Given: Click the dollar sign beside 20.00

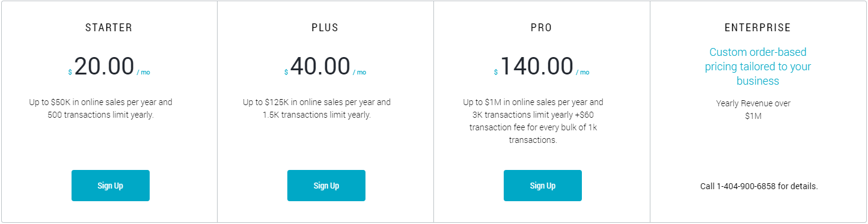Looking at the screenshot, I should 70,72.
